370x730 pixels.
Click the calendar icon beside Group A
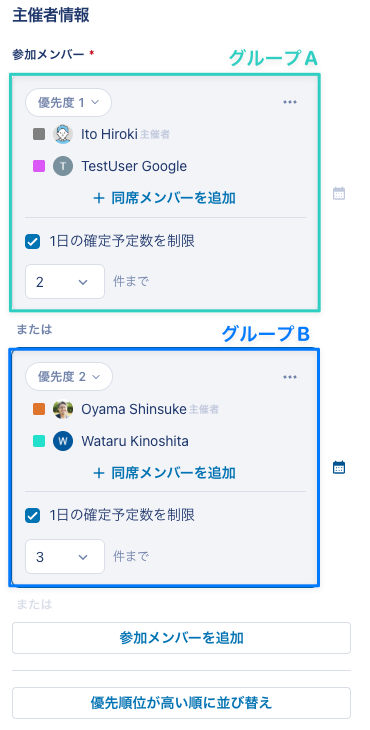pos(339,193)
